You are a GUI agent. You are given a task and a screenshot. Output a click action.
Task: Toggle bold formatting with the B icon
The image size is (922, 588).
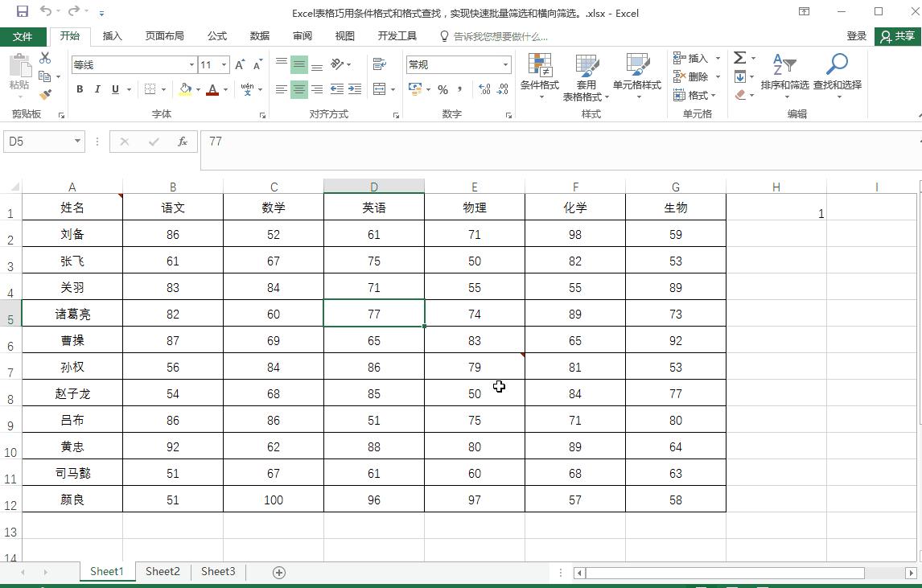coord(79,89)
